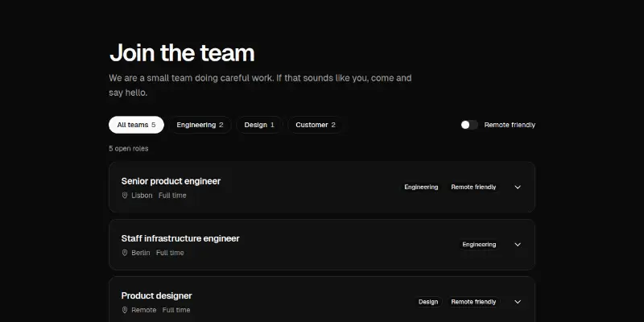
Task: Filter roles by Customer team
Action: 316,125
